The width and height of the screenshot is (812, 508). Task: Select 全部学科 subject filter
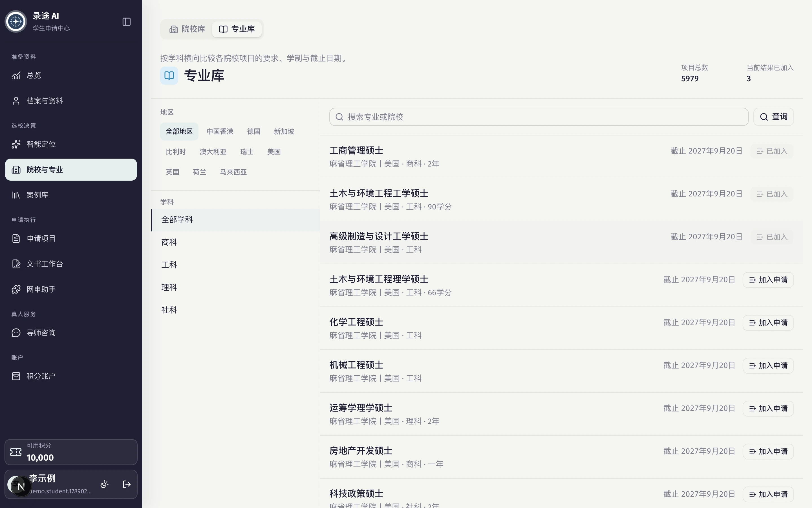[235, 220]
